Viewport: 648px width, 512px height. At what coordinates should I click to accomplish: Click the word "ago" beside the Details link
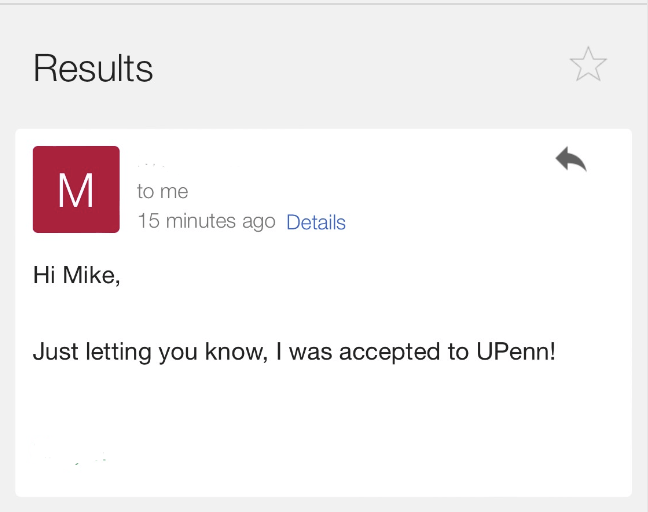[x=258, y=222]
